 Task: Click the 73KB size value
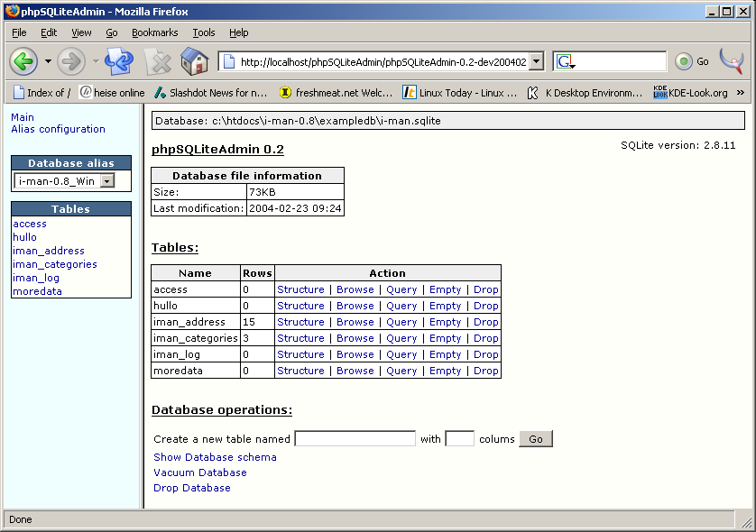point(263,192)
